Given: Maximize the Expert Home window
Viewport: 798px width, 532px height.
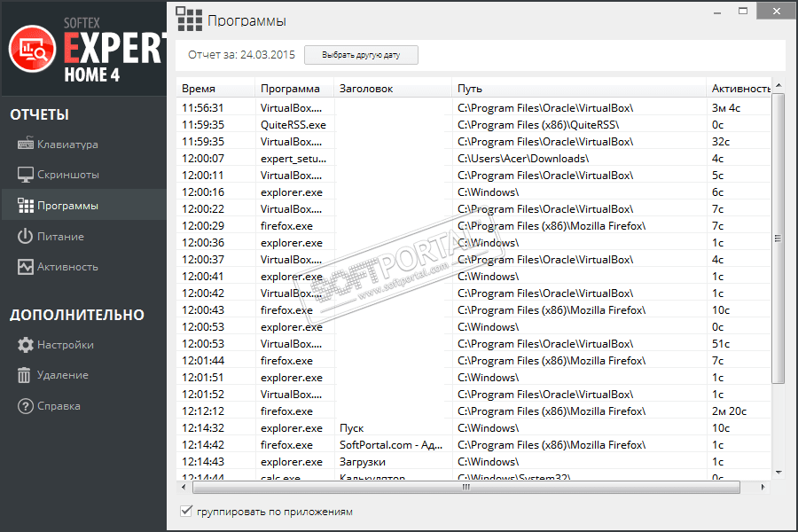Looking at the screenshot, I should (743, 11).
